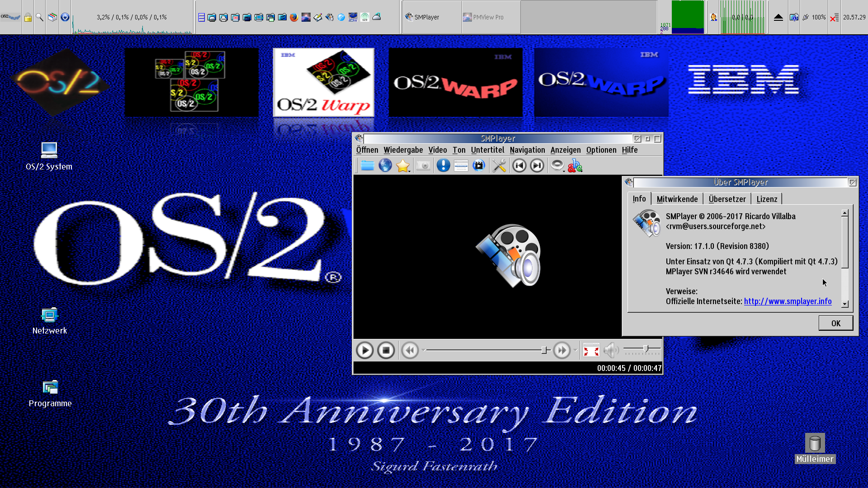This screenshot has height=488, width=868.
Task: Click the window list books icon
Action: point(52,17)
